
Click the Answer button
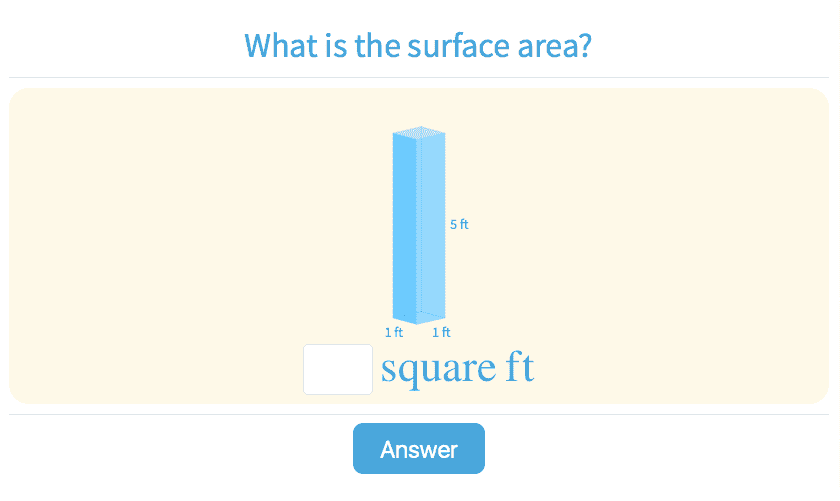point(418,449)
